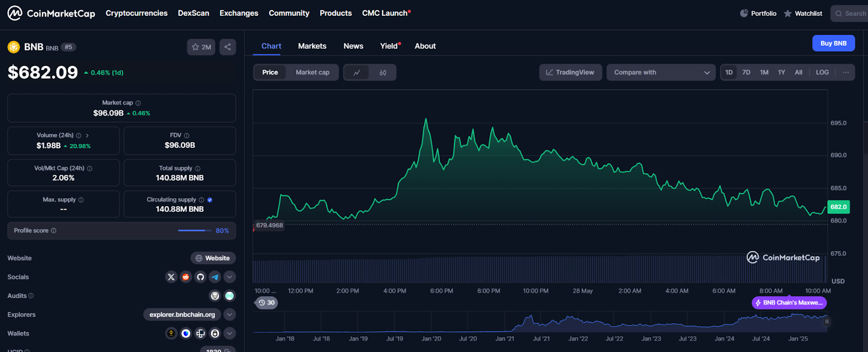Click the Circulating supply info icon

[201, 200]
